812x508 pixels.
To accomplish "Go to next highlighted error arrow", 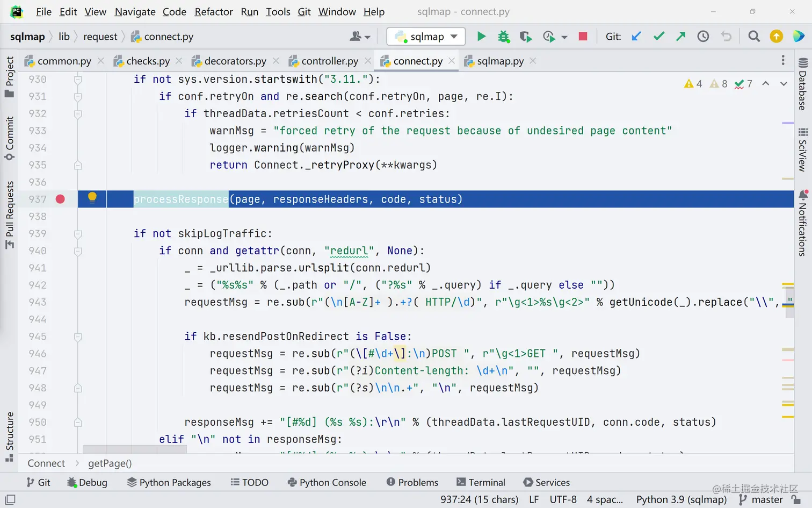I will [x=784, y=84].
